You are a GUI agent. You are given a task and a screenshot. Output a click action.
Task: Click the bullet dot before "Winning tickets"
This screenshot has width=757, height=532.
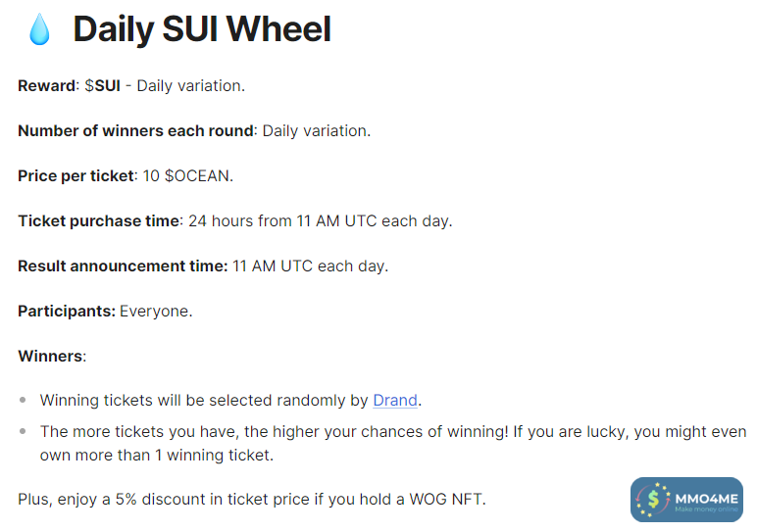tap(24, 401)
